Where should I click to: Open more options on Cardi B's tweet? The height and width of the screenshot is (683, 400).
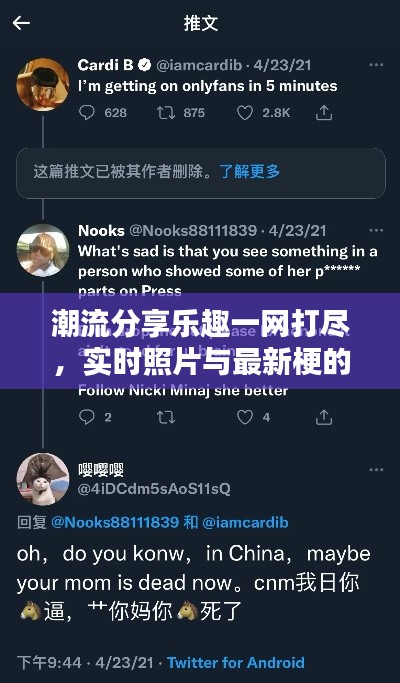pos(376,65)
